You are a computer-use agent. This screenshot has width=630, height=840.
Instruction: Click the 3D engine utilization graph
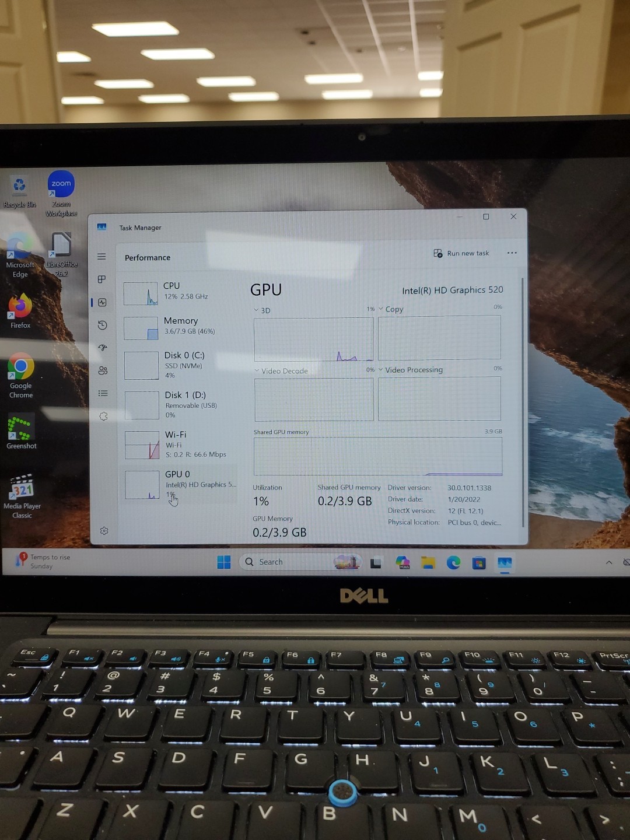tap(314, 339)
